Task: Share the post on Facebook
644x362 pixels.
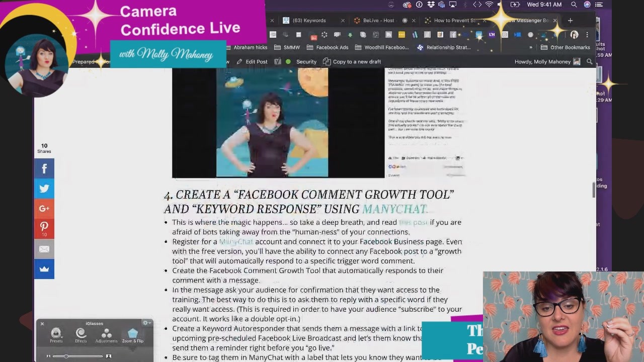Action: click(x=44, y=169)
